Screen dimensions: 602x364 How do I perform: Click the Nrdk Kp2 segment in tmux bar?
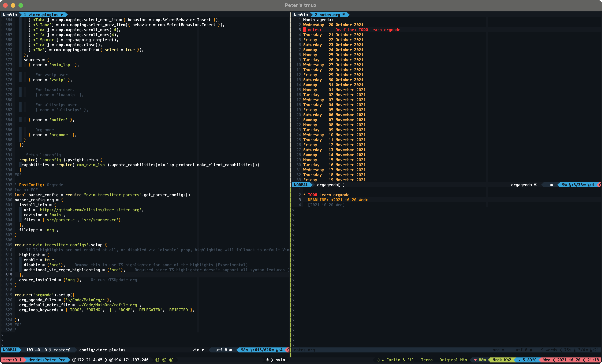[502, 360]
